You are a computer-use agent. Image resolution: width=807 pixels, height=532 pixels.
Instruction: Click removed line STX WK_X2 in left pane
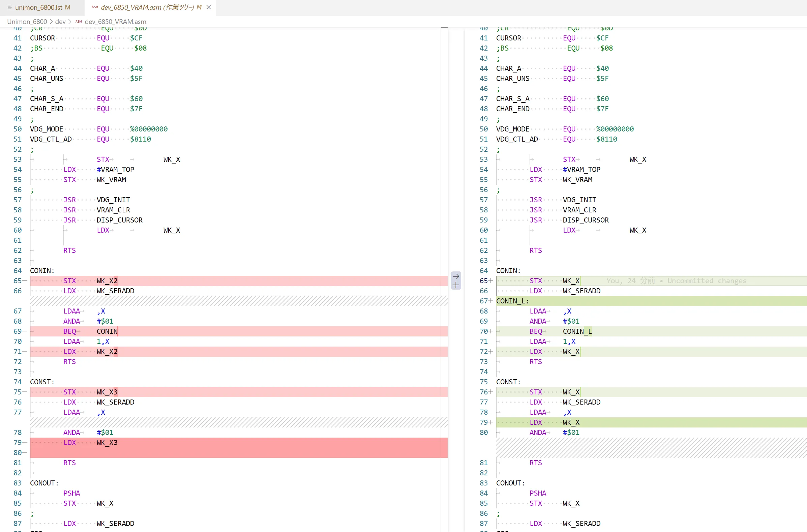pyautogui.click(x=239, y=281)
